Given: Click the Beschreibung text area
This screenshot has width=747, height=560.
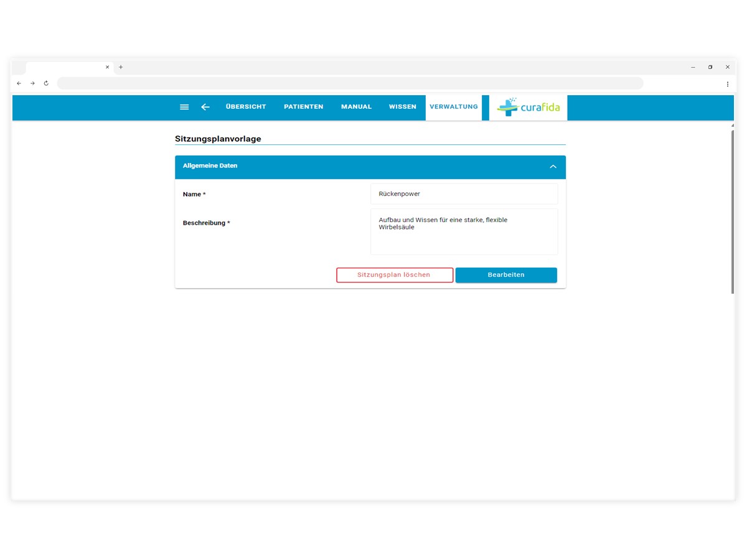Looking at the screenshot, I should (464, 231).
